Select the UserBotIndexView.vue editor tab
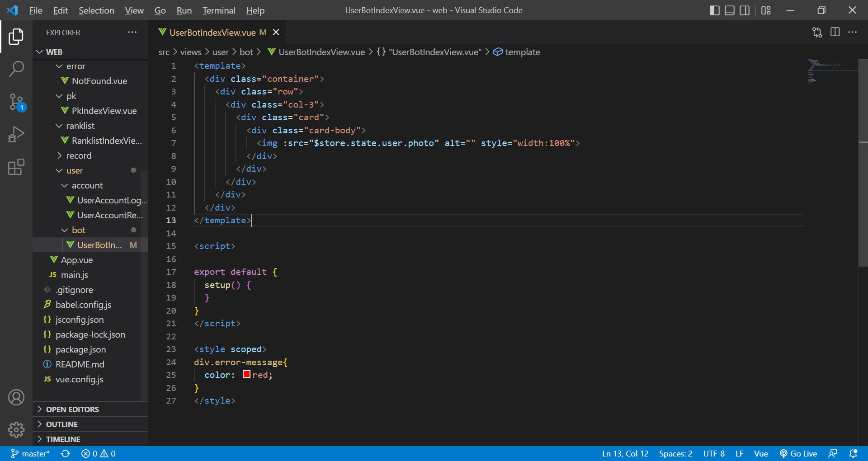868x461 pixels. click(x=212, y=33)
